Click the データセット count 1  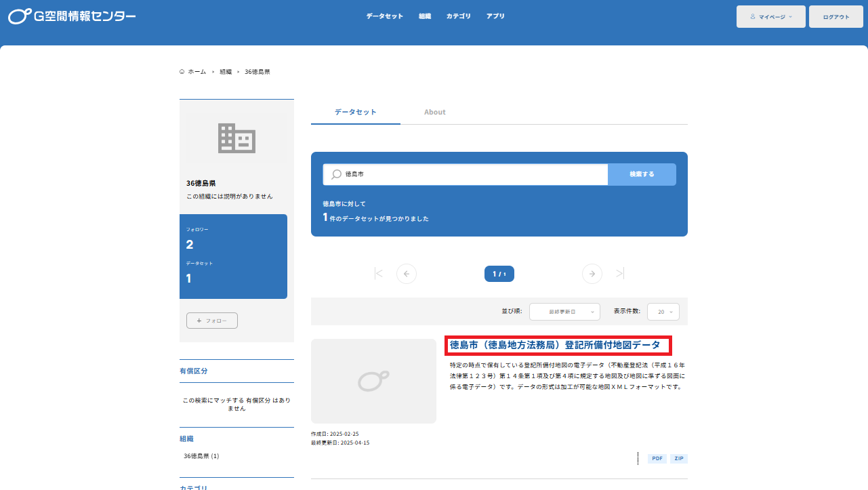click(x=189, y=279)
